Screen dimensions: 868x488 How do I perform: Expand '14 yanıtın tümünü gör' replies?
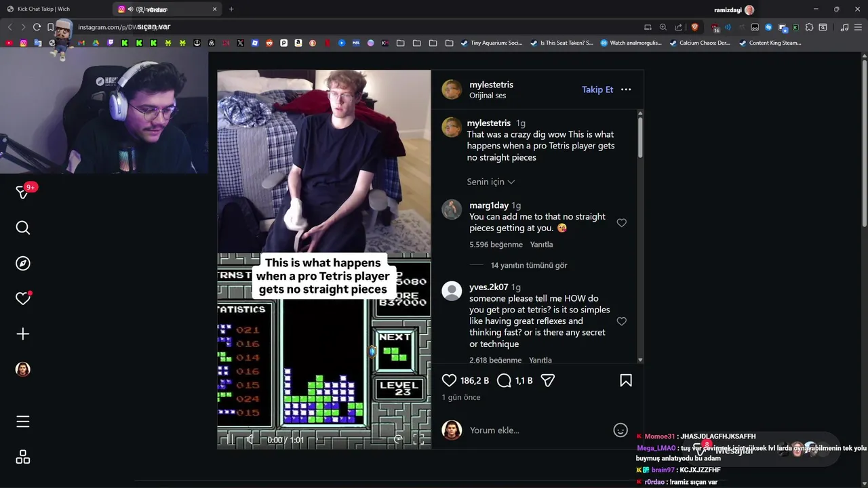tap(529, 265)
